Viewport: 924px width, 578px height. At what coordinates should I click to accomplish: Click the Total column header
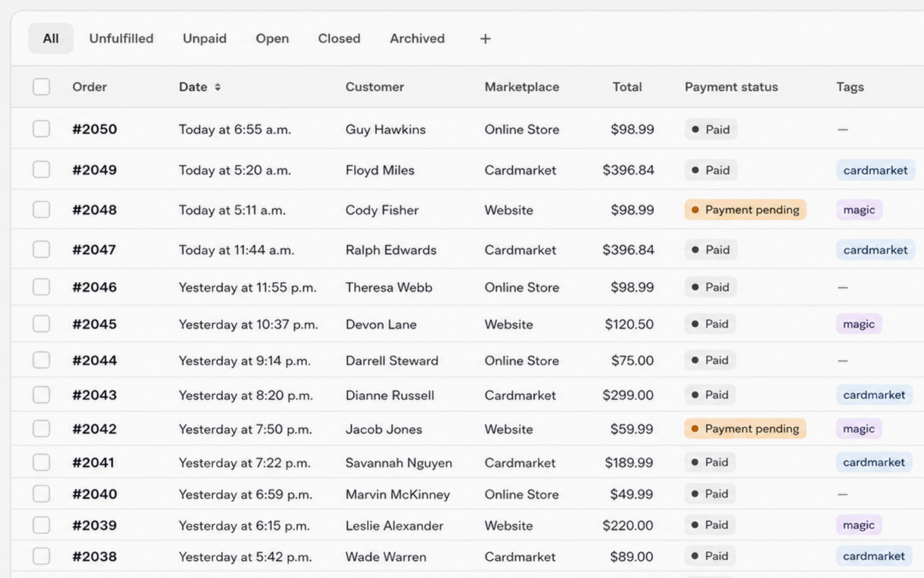click(x=627, y=87)
